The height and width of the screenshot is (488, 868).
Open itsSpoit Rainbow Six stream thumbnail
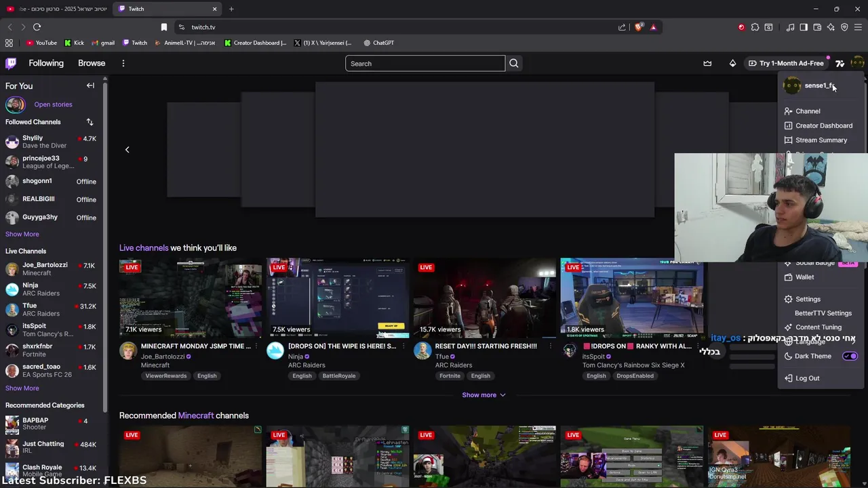click(632, 298)
